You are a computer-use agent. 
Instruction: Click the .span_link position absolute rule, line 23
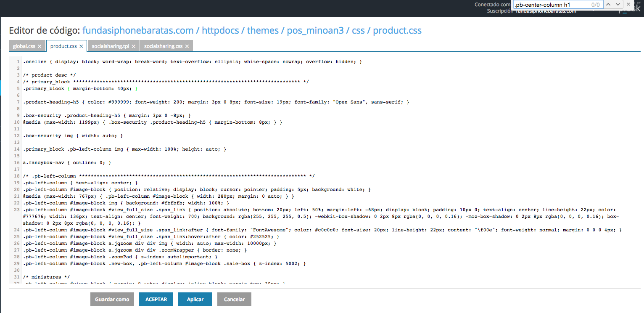[320, 216]
